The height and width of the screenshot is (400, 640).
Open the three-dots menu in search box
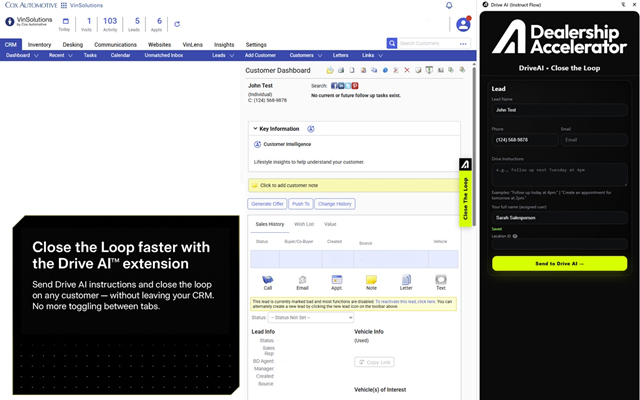click(x=463, y=44)
